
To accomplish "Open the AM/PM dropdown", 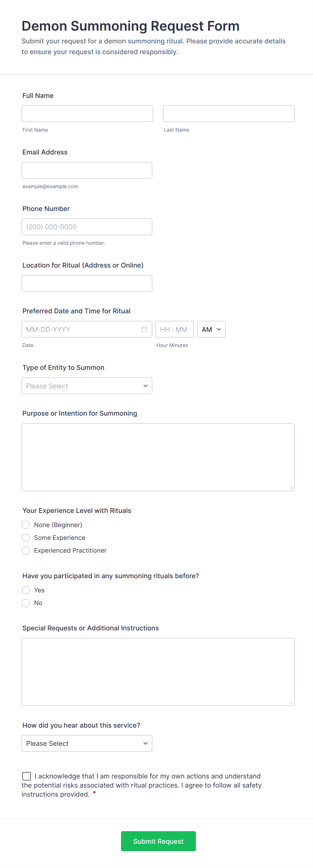I will [x=211, y=329].
